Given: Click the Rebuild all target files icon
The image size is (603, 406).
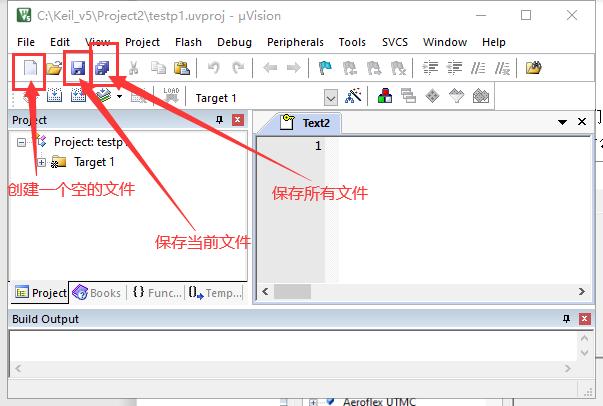Looking at the screenshot, I should pyautogui.click(x=78, y=95).
